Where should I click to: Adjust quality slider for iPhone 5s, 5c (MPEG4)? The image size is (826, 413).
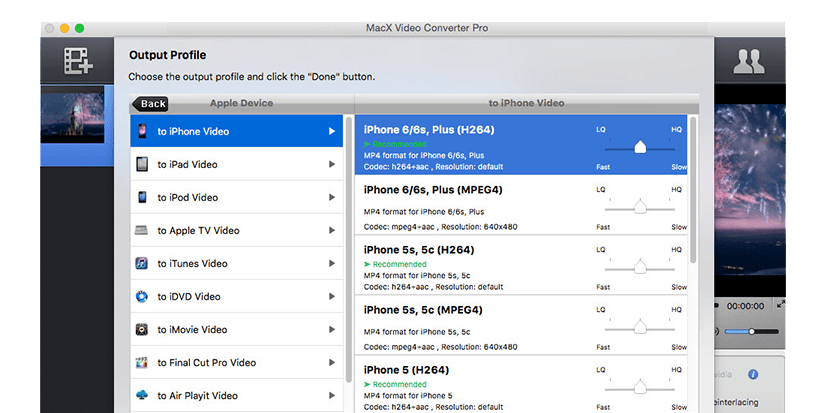click(640, 327)
